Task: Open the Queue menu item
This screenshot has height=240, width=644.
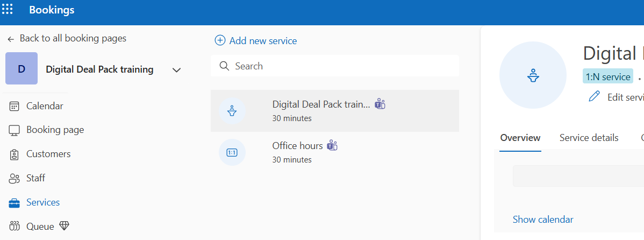Action: click(40, 227)
